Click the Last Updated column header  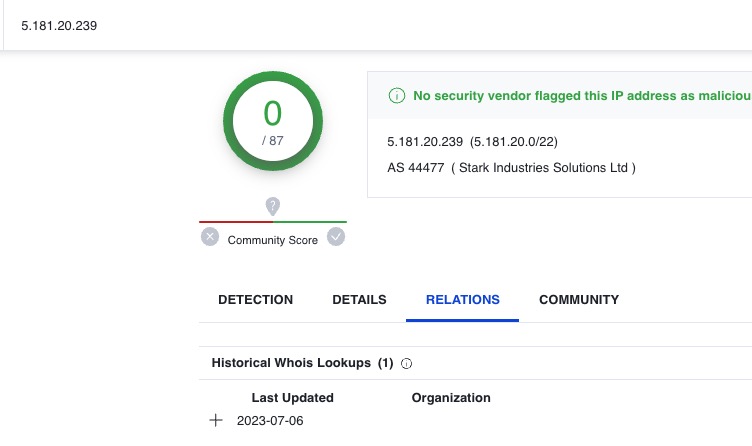tap(293, 398)
